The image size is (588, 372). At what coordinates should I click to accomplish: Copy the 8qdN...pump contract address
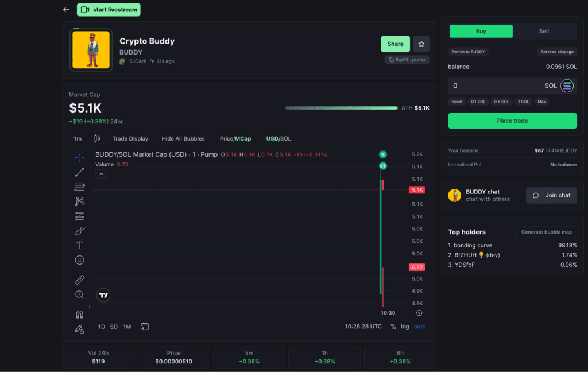click(x=407, y=60)
